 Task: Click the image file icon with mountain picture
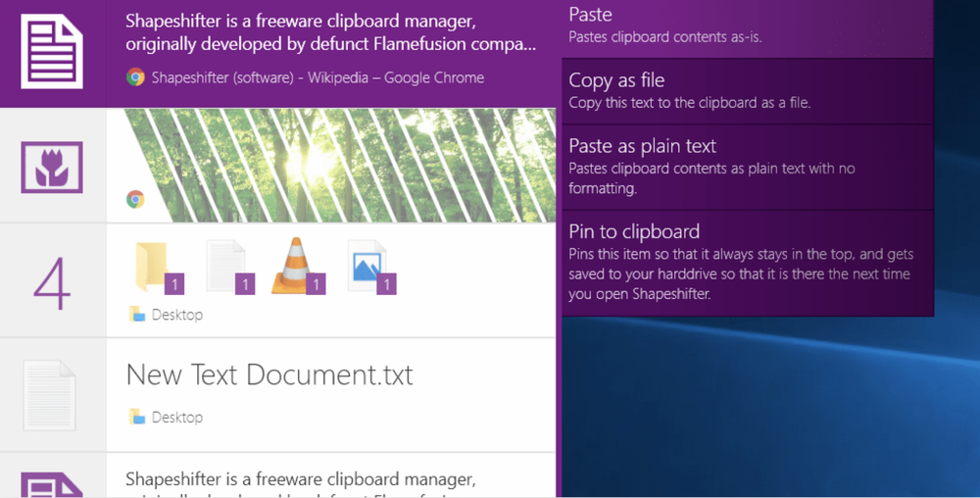coord(367,266)
